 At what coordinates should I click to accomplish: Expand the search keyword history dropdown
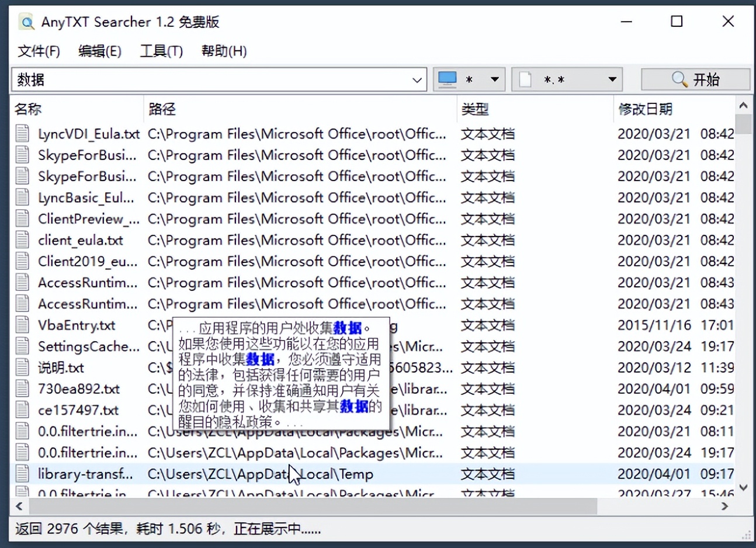(x=417, y=80)
